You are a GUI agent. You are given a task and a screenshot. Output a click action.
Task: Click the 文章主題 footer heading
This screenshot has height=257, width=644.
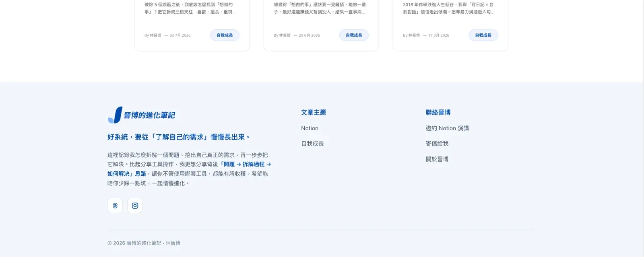point(314,113)
